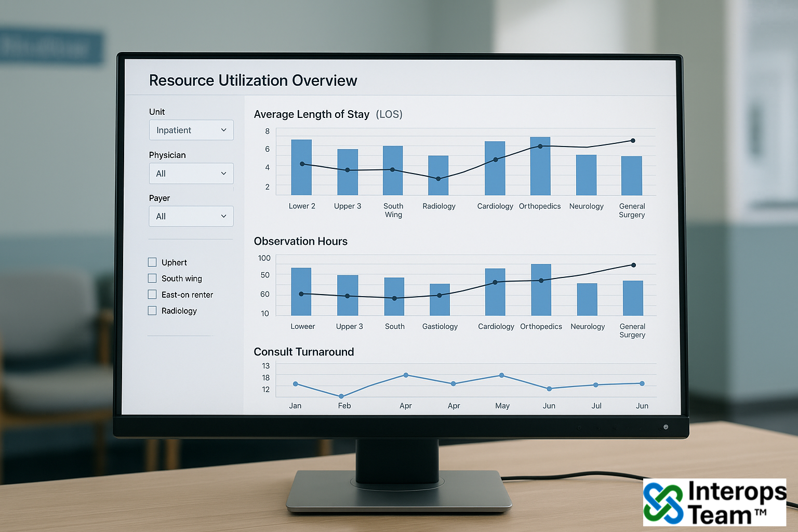
Task: Select the Orthopedics bar in Observation Hours
Action: point(541,290)
